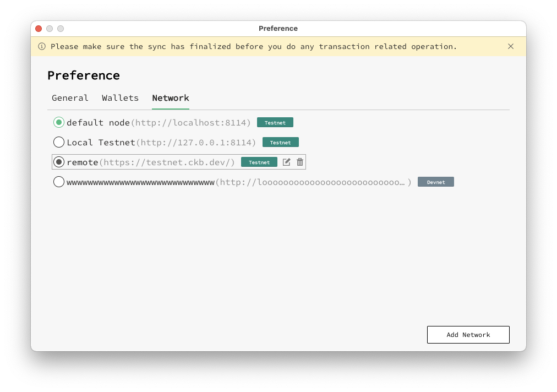
Task: Click the Testnet badge next to default node
Action: (275, 122)
